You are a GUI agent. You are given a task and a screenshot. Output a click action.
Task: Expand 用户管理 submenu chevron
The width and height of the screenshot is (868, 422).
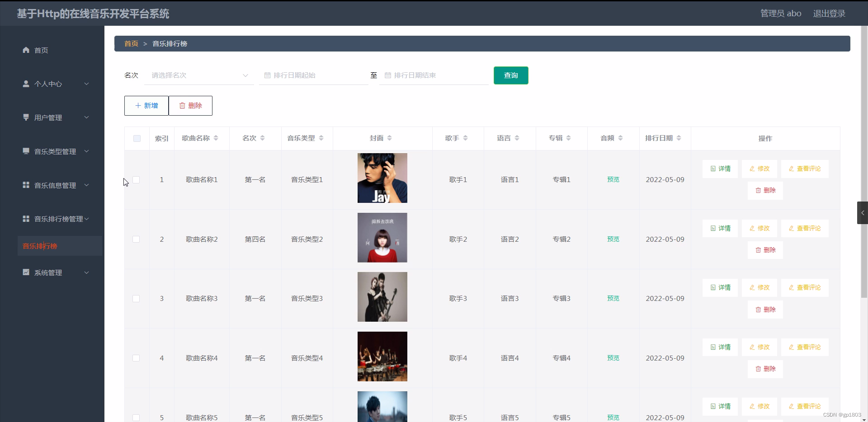(86, 117)
